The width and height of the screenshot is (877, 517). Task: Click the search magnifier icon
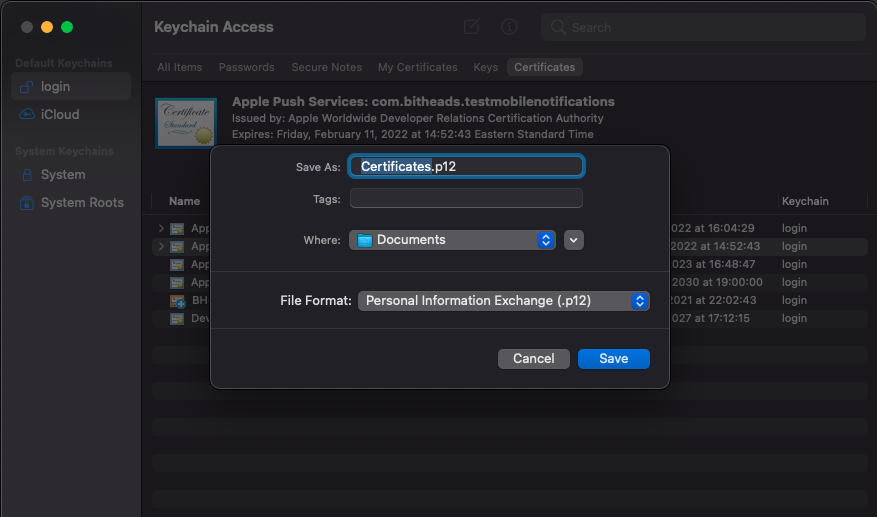[x=558, y=27]
